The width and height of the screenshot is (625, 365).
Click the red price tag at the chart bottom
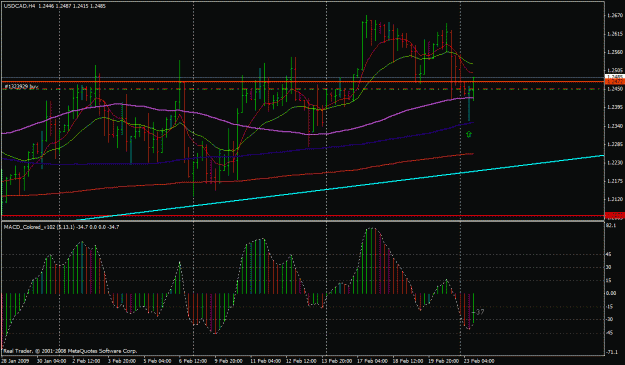click(x=614, y=216)
